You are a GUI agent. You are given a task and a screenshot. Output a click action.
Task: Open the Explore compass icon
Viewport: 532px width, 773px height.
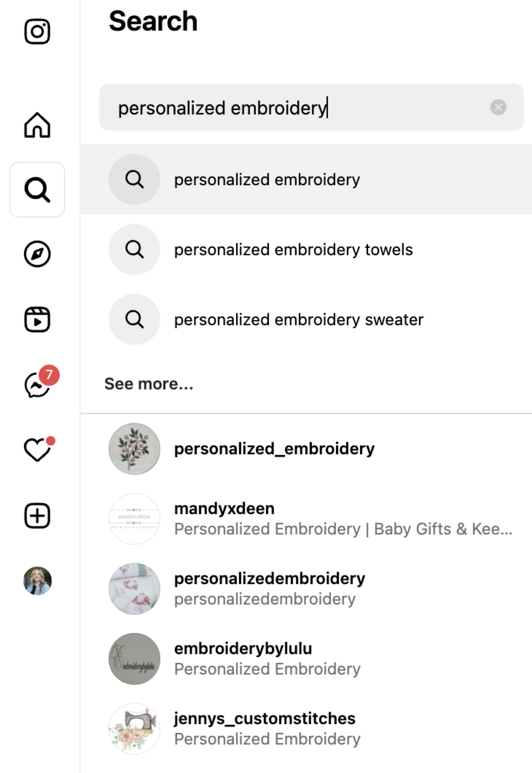click(37, 254)
